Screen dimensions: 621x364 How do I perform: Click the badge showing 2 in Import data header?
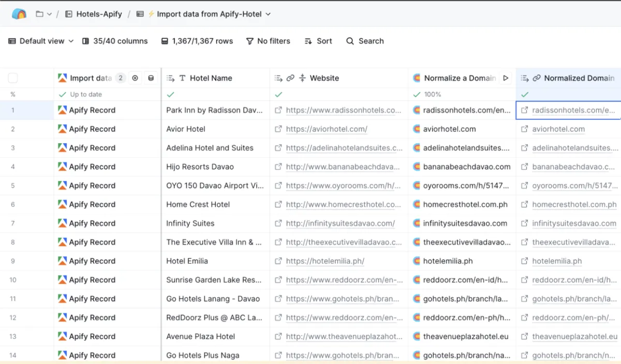(120, 78)
